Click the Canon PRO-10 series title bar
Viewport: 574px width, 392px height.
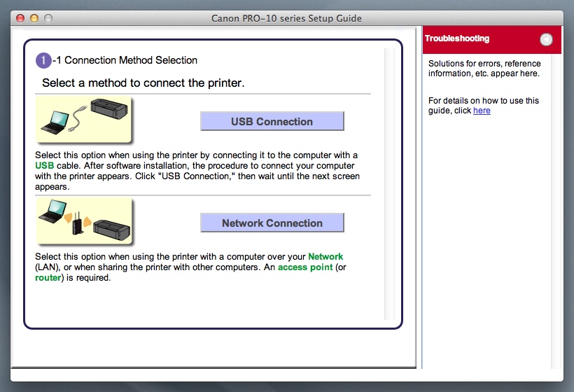click(x=287, y=18)
